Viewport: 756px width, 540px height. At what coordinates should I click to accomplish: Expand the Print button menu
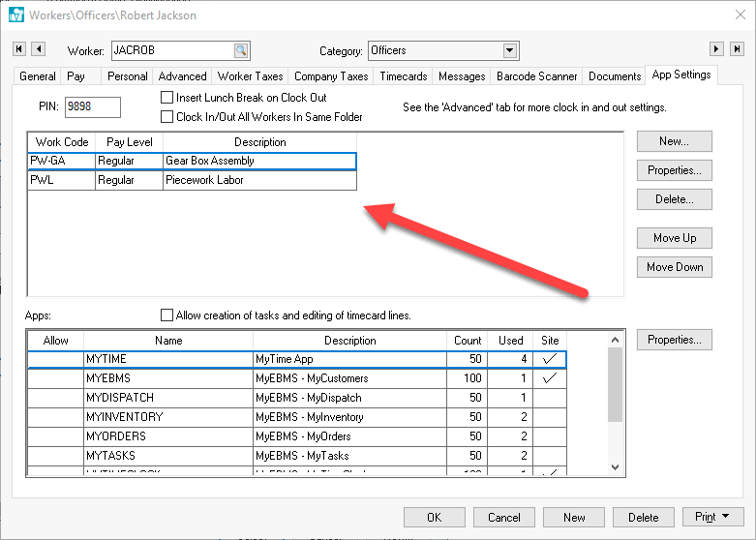point(735,517)
